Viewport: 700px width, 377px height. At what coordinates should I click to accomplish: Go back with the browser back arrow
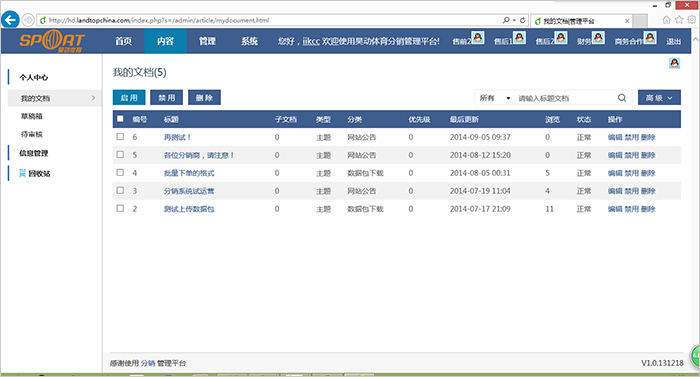point(10,20)
